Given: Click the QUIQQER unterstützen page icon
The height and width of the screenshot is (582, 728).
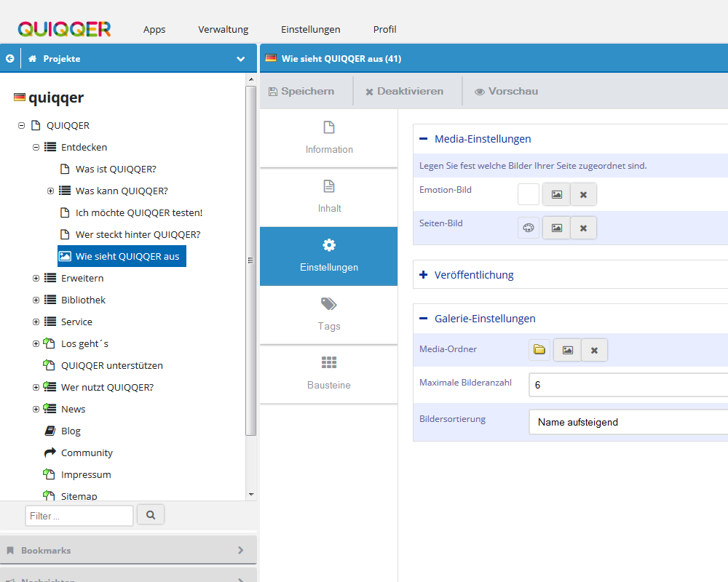Looking at the screenshot, I should (x=50, y=364).
